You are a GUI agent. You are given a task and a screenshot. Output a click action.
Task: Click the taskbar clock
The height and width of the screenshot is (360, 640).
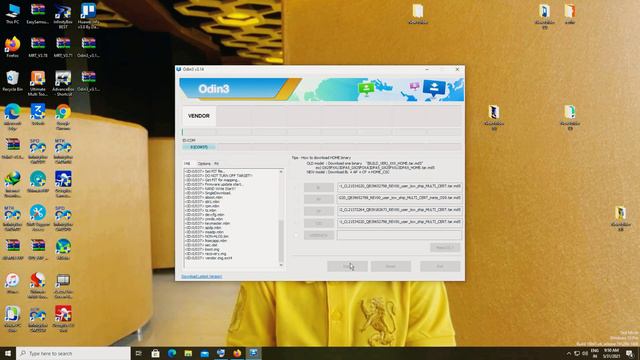point(611,353)
